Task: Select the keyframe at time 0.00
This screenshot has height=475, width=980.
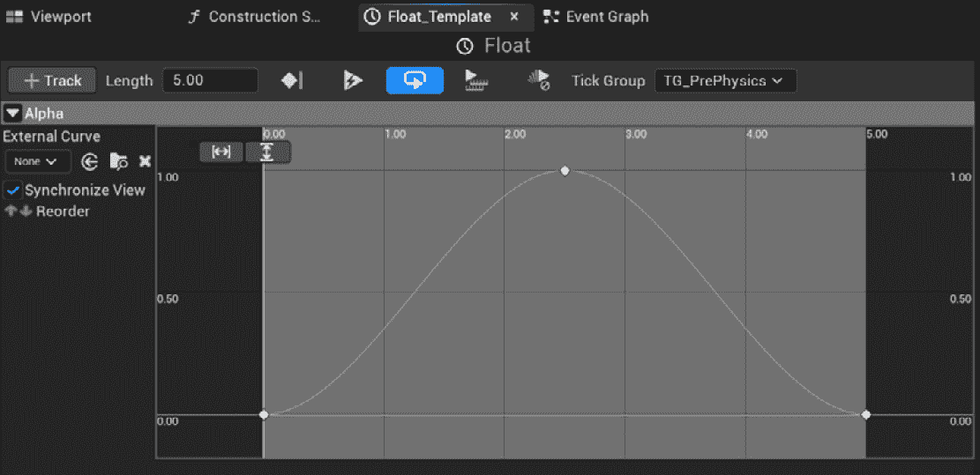Action: tap(264, 414)
